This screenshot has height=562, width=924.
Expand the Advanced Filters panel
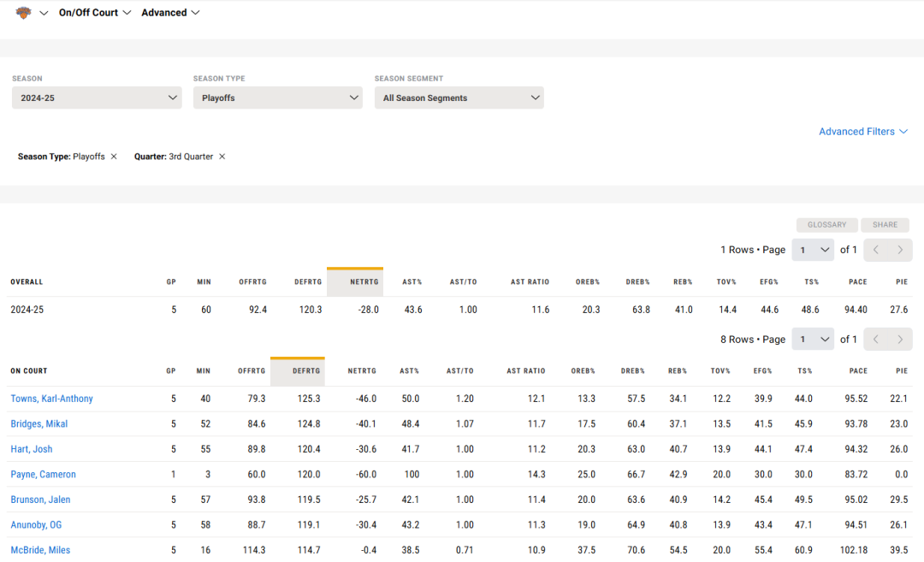pos(862,132)
